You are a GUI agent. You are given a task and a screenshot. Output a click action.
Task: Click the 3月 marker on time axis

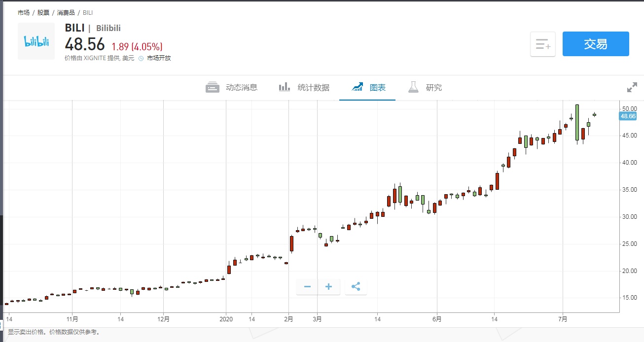317,319
